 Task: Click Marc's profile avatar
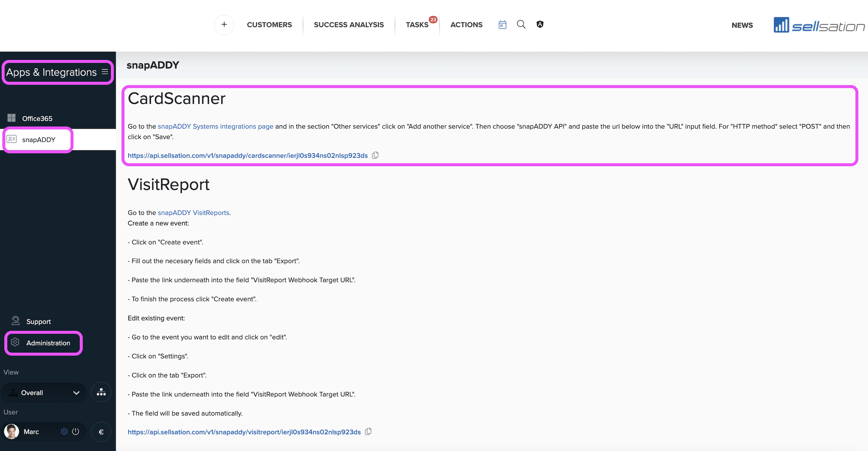point(12,432)
